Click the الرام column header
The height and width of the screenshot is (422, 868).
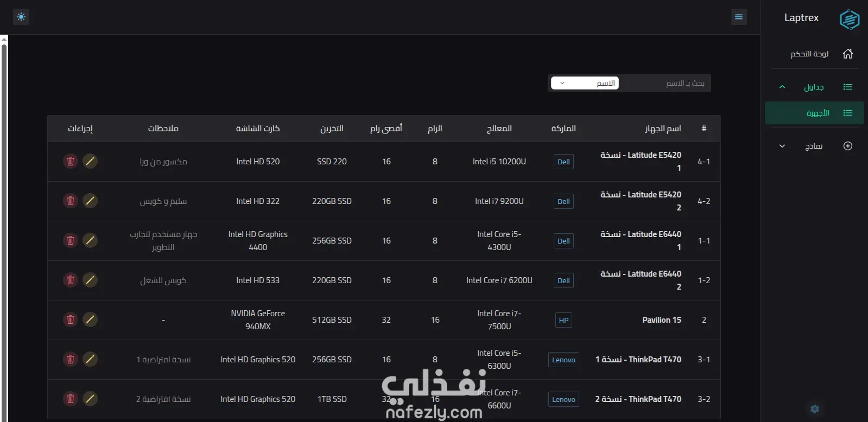[435, 129]
